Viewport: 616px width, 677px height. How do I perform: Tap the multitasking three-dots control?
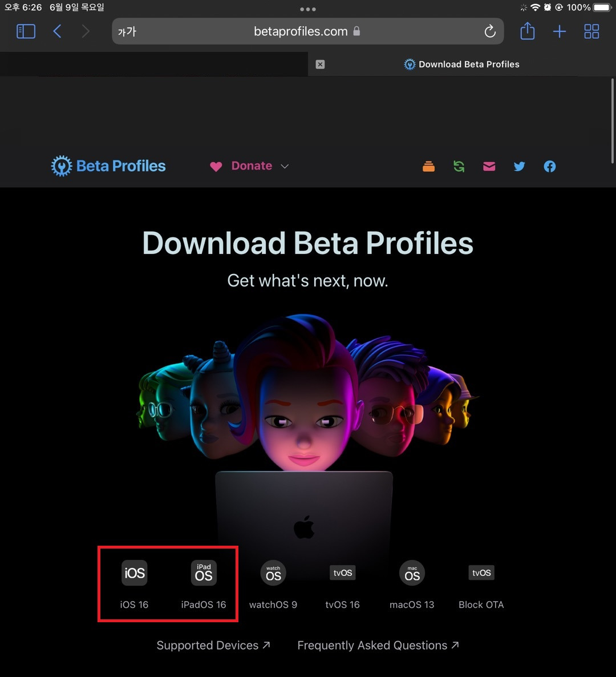click(x=308, y=9)
